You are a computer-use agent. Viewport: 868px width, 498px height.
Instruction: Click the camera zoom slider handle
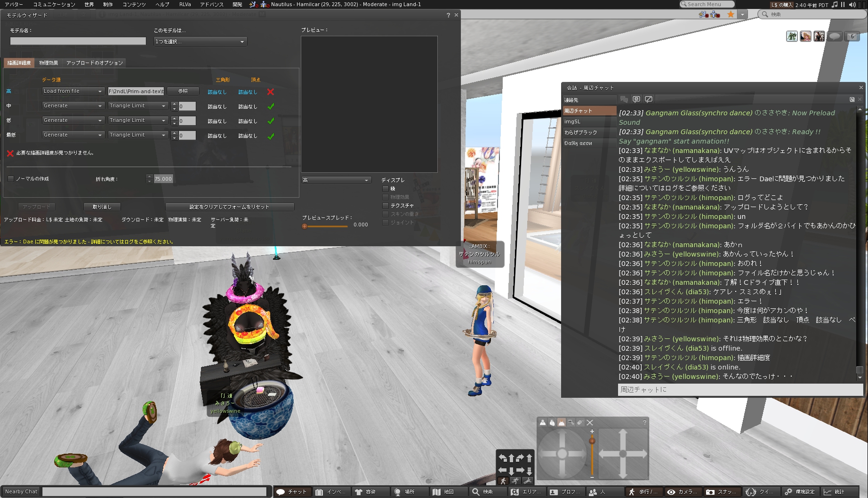tap(592, 441)
